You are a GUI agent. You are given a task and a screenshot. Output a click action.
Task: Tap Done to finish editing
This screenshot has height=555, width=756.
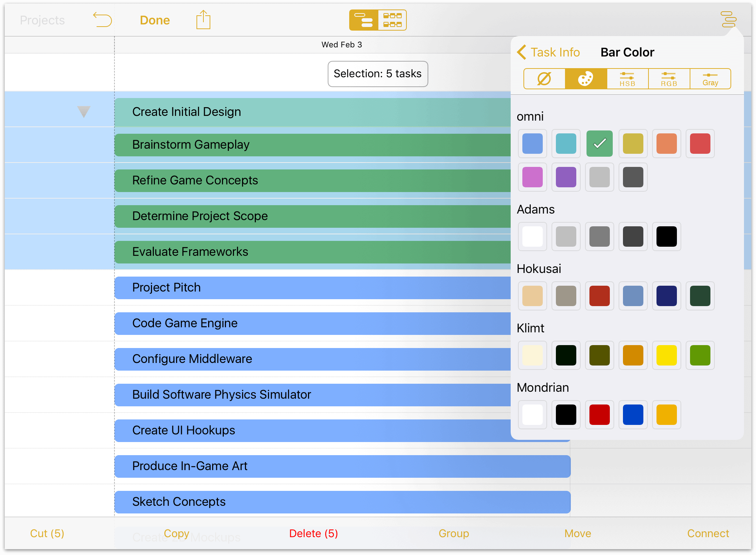pos(155,20)
